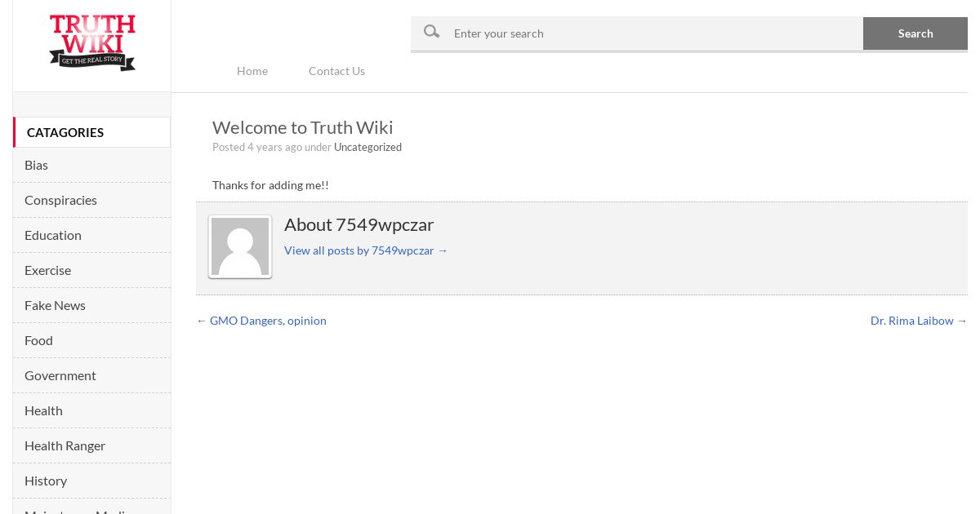Click the 7549wpczar author avatar
The width and height of the screenshot is (980, 514).
[240, 246]
